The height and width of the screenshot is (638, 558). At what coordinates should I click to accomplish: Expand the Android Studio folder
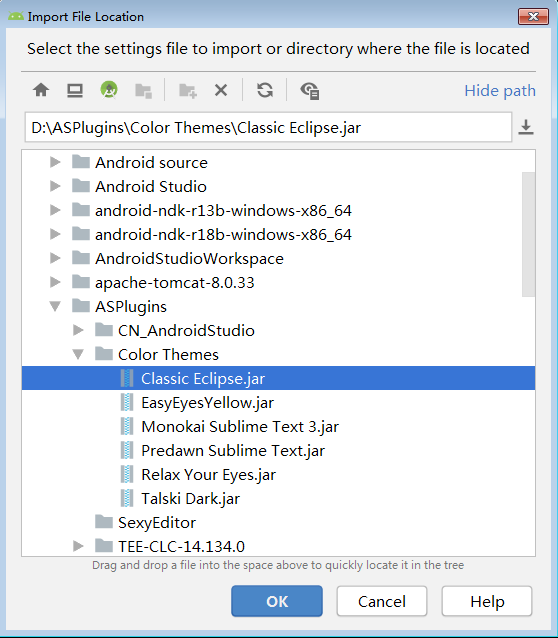coord(55,186)
